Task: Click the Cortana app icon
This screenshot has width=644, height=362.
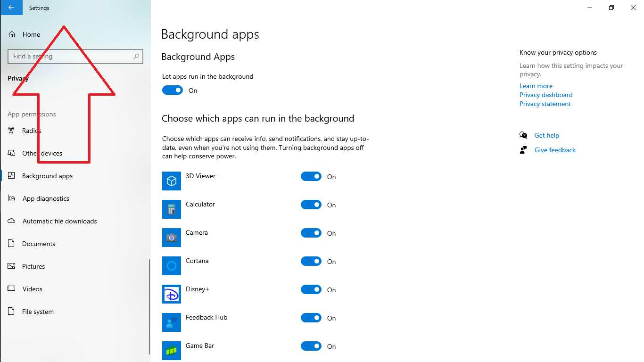Action: coord(172,266)
